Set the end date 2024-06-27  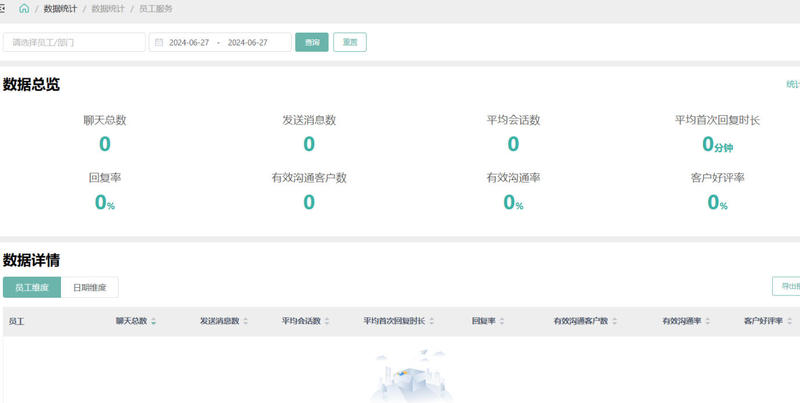(247, 43)
